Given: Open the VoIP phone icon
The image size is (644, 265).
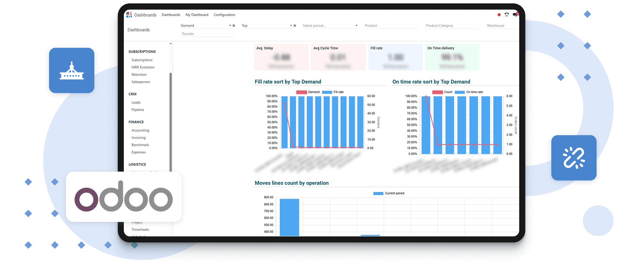Looking at the screenshot, I should coord(507,15).
